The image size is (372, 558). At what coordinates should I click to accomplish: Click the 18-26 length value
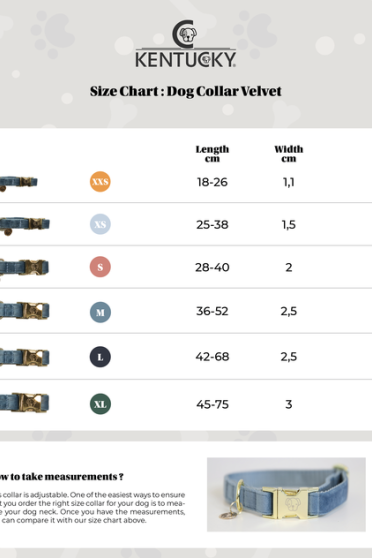click(212, 182)
